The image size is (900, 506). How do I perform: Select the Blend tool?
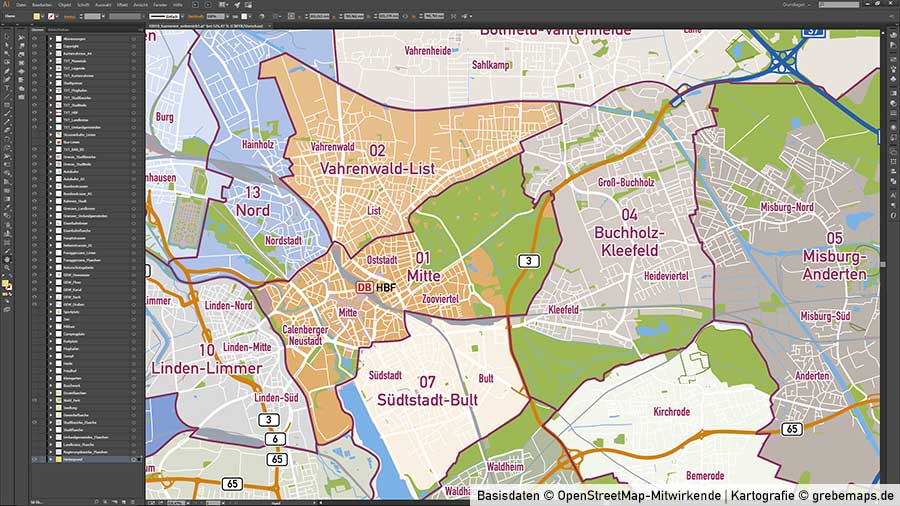click(7, 216)
